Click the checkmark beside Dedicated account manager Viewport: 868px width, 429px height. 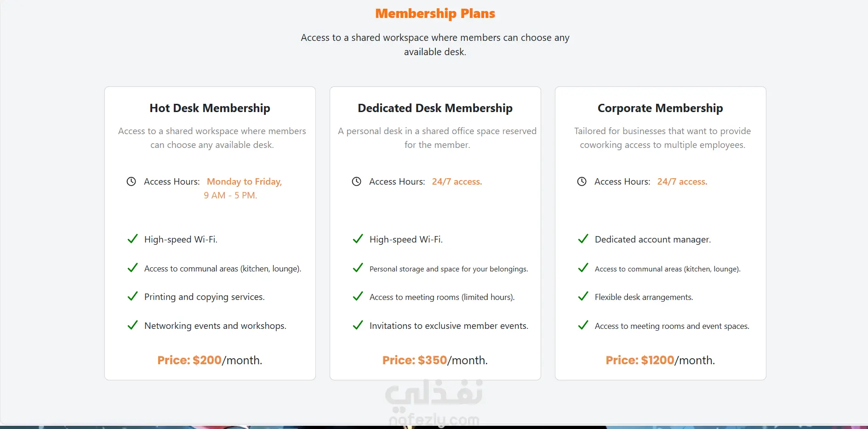point(583,239)
